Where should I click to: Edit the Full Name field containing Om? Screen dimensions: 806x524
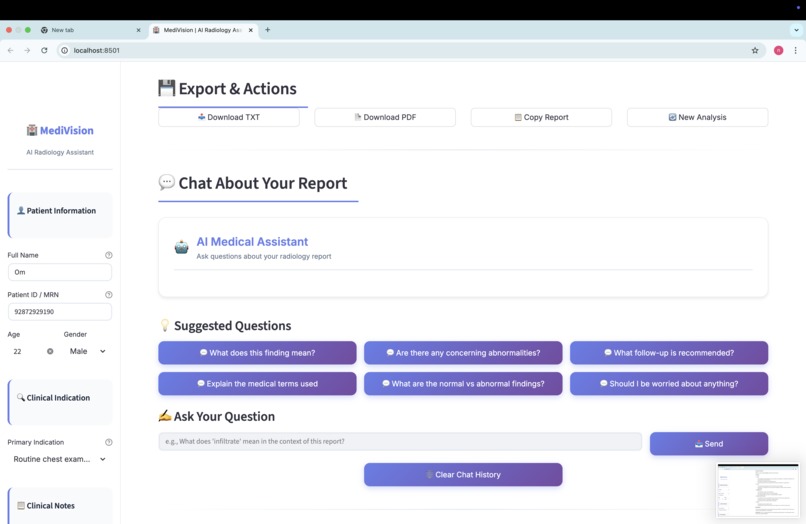(60, 272)
